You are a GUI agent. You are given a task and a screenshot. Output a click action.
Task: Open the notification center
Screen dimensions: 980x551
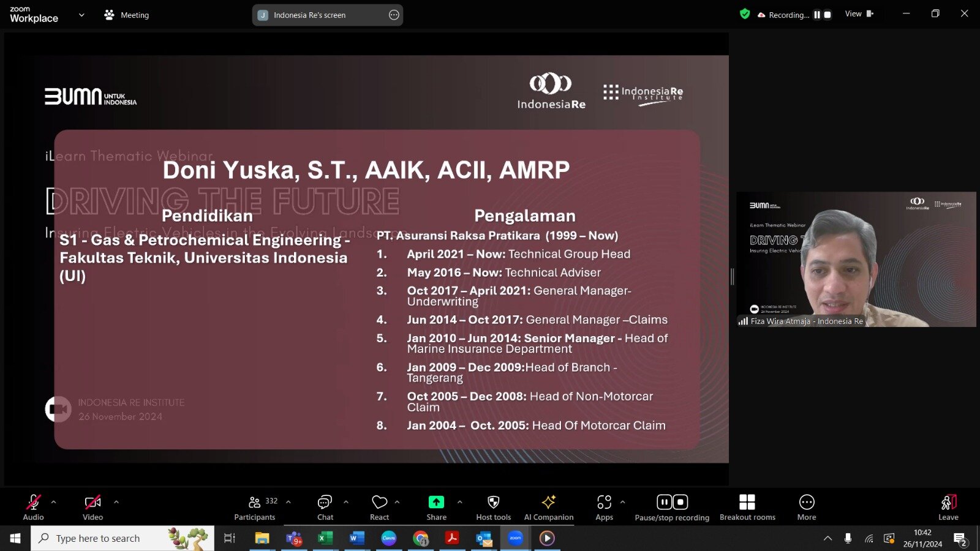[x=960, y=539]
